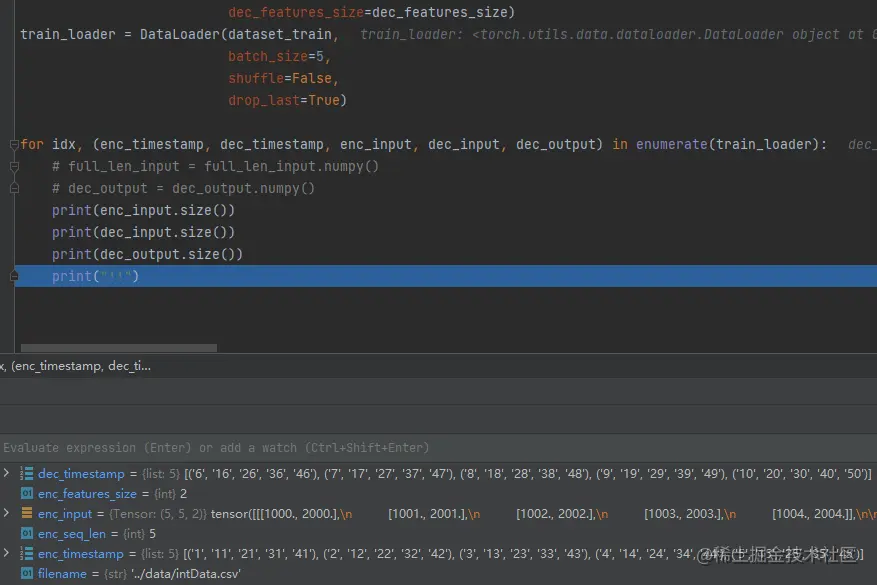Click the editor horizontal scrollbar thumb
Image resolution: width=877 pixels, height=585 pixels.
pos(119,348)
